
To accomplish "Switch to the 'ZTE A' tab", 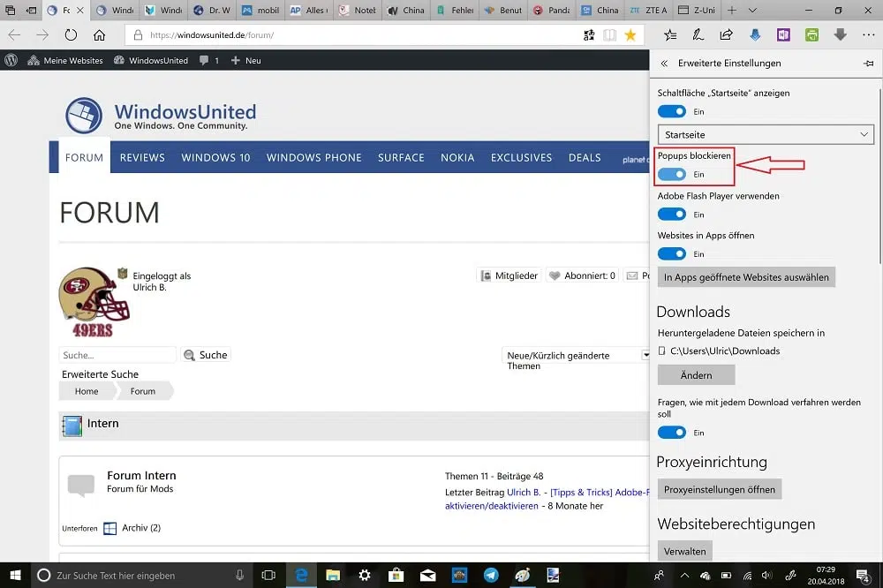I will click(648, 10).
